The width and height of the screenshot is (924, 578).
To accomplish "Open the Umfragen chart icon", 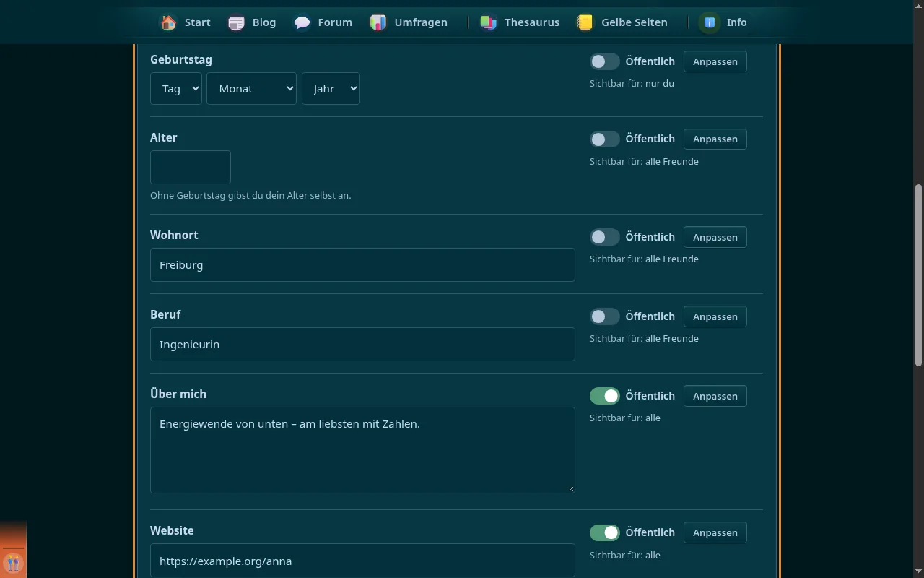I will click(378, 22).
